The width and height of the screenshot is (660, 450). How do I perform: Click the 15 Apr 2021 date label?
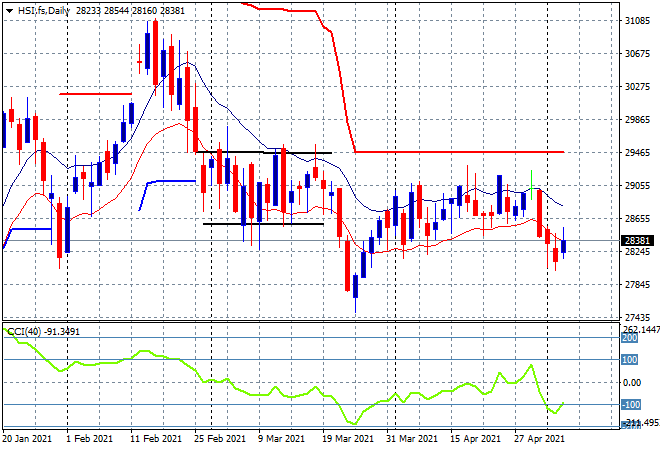pyautogui.click(x=476, y=439)
